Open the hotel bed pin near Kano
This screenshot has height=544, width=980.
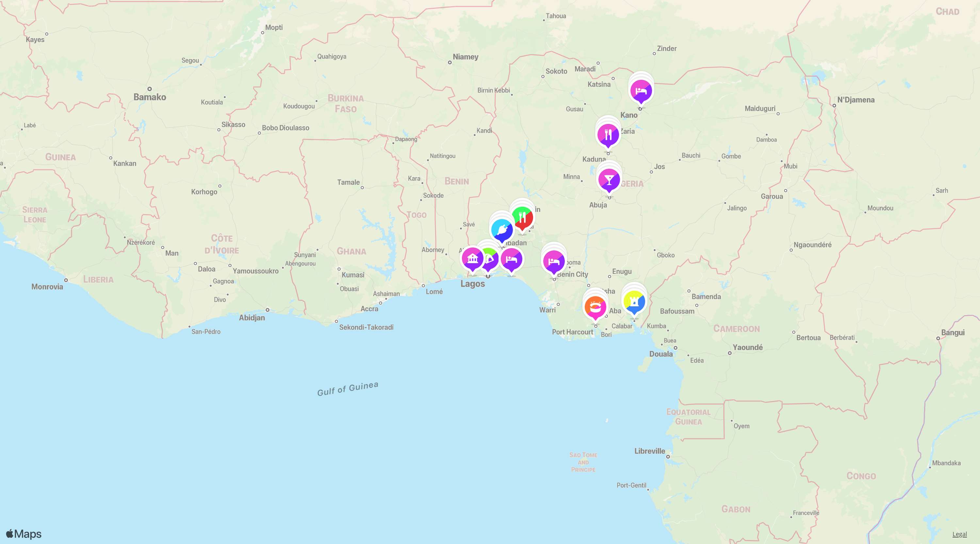pos(641,91)
